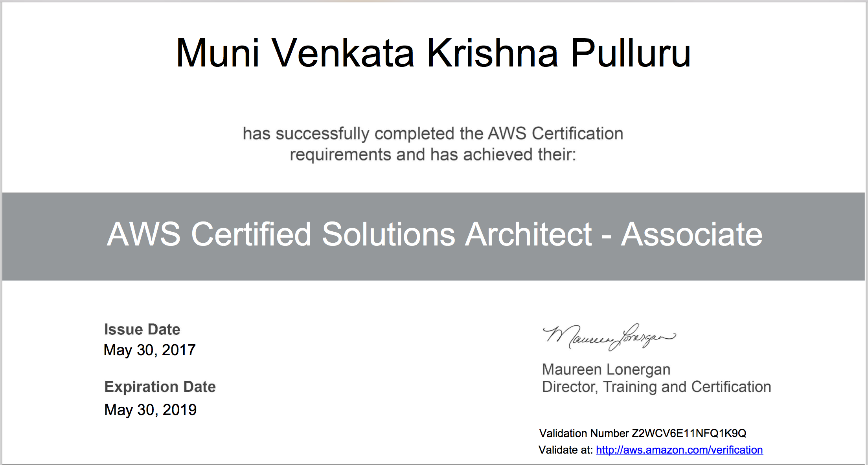Click the date 'May 30, 2017'

150,350
